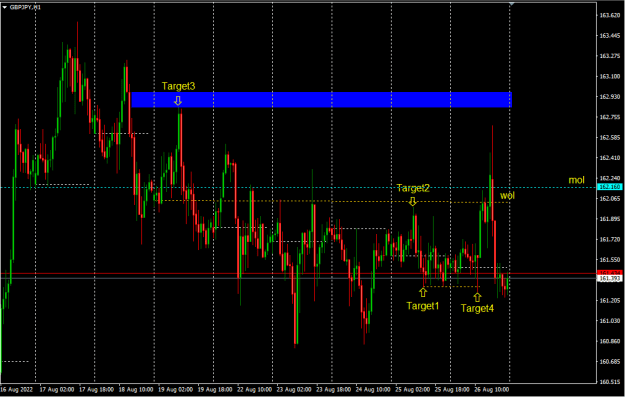
Task: Click the 161.895 price scale value
Action: click(610, 219)
